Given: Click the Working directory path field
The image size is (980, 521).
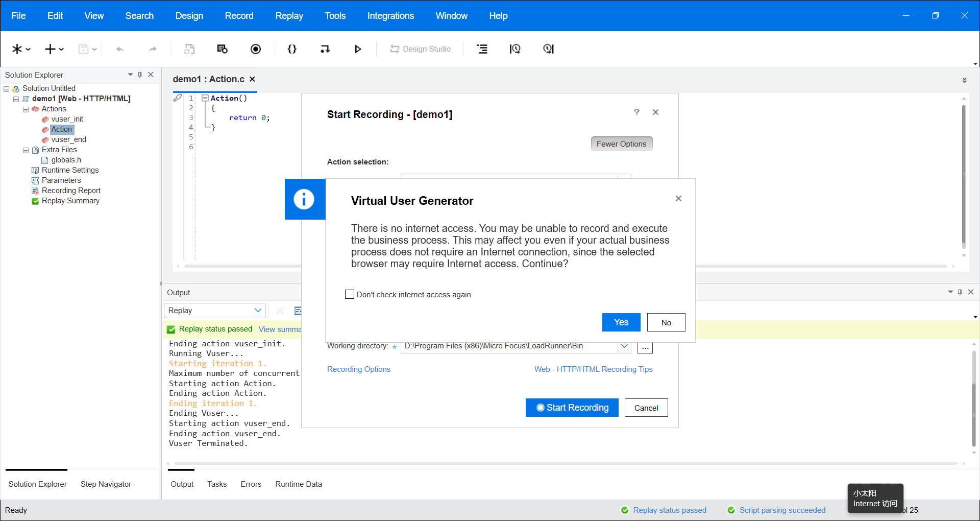Looking at the screenshot, I should tap(509, 346).
